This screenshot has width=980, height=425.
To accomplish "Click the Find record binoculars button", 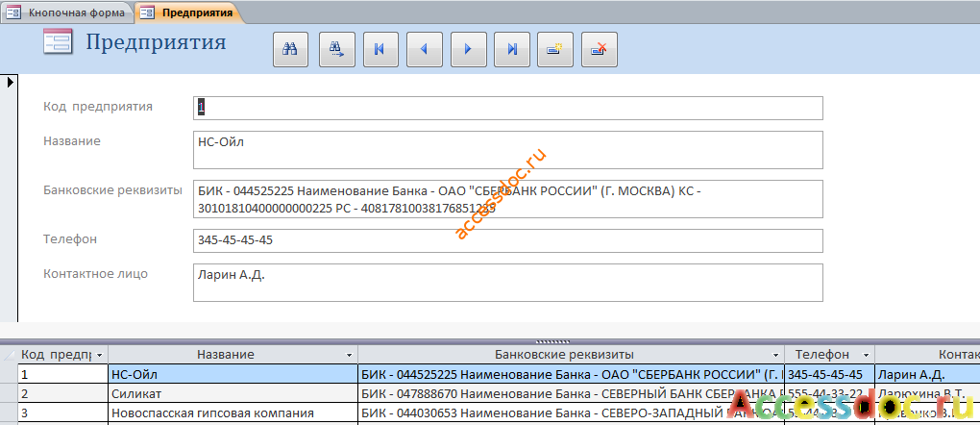I will (290, 49).
